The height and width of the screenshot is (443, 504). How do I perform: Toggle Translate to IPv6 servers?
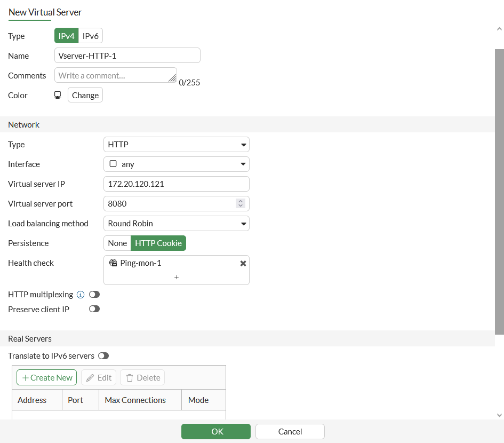103,356
